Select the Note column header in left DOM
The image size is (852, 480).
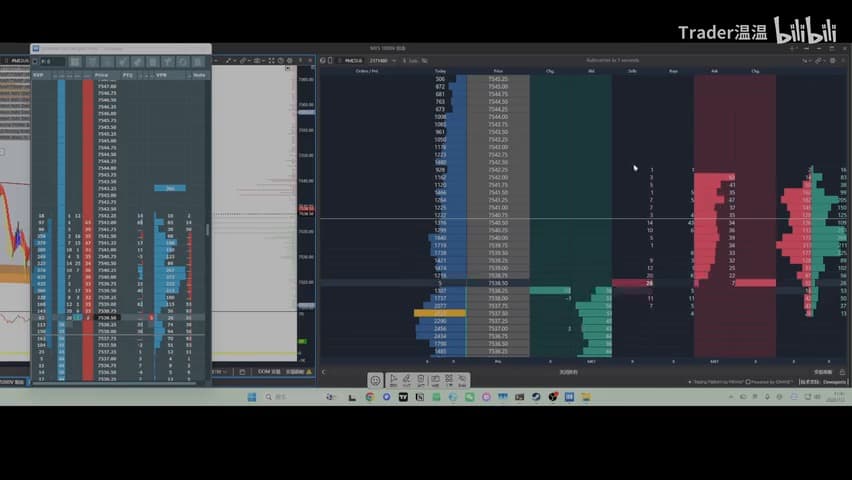click(x=199, y=75)
